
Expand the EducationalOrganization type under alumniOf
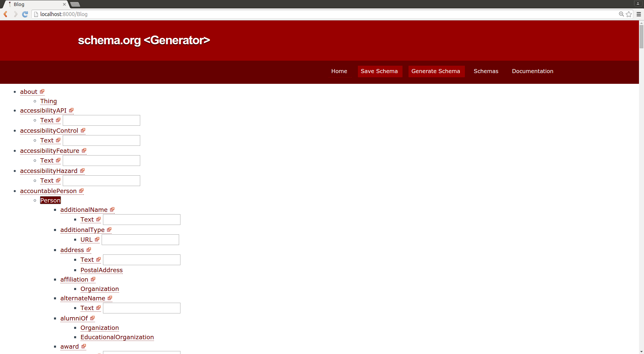[117, 337]
